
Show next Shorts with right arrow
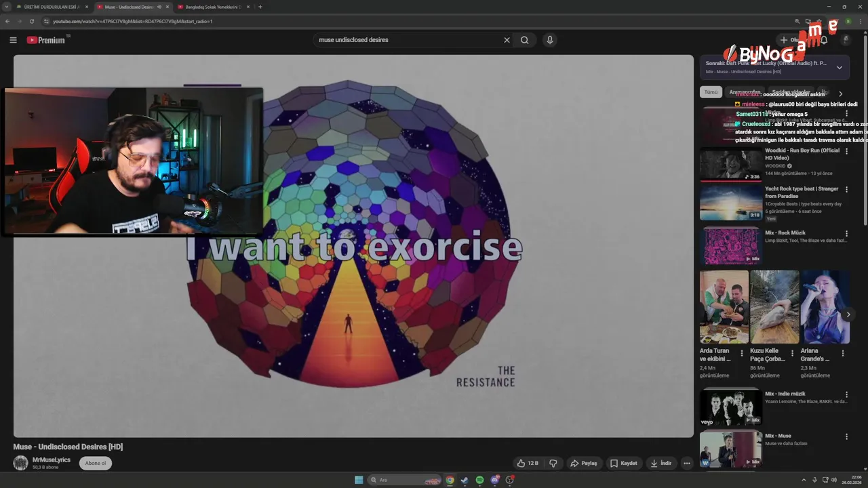click(x=848, y=314)
